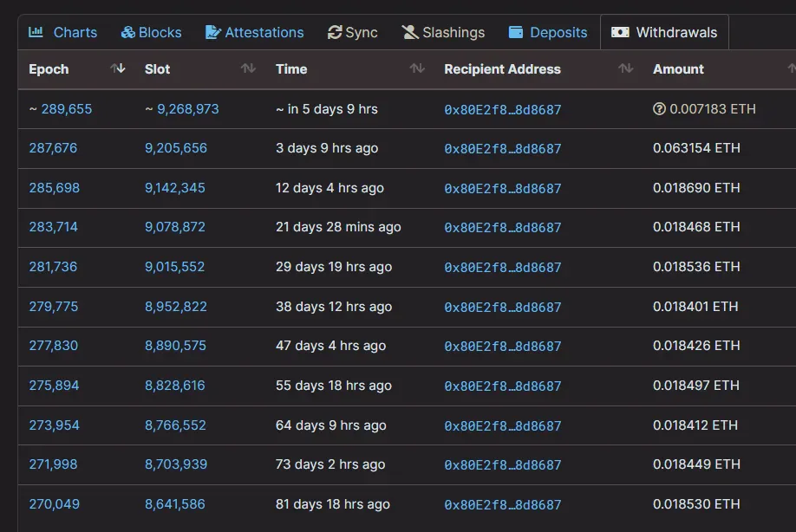Screen dimensions: 796x532
Task: Select the Deposits tab
Action: pos(548,32)
